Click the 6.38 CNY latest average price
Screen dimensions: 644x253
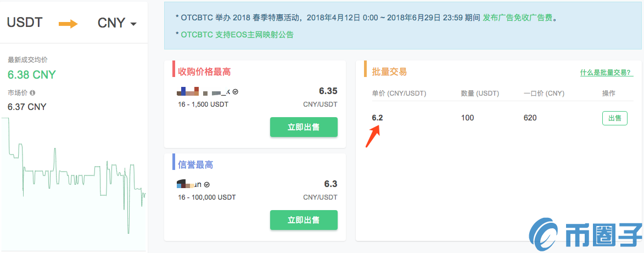coord(32,75)
